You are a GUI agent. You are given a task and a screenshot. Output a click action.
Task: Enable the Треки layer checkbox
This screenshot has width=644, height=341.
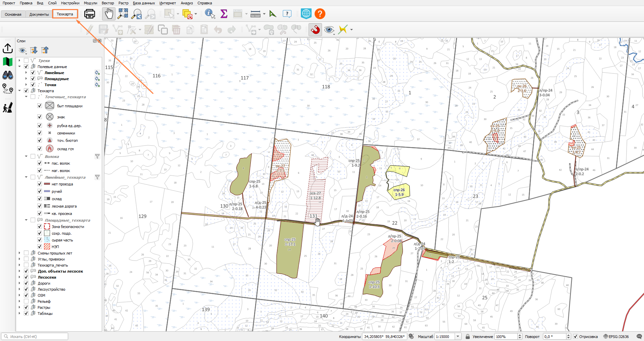pos(26,61)
